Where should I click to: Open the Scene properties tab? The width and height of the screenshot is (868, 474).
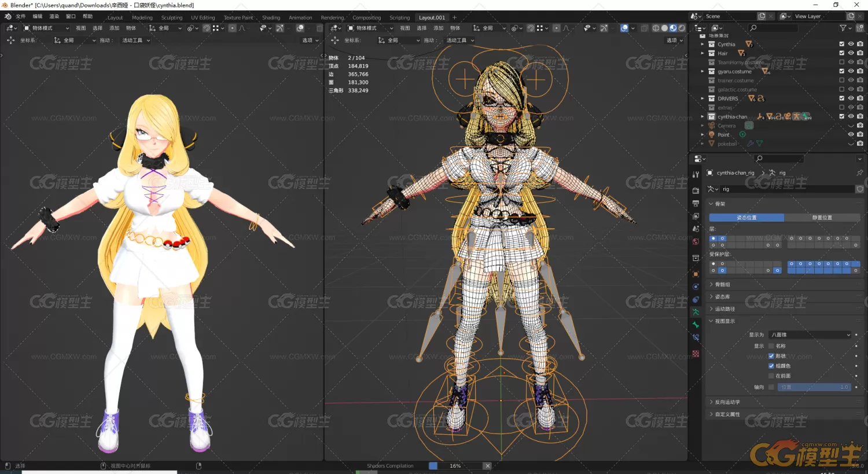(x=696, y=229)
